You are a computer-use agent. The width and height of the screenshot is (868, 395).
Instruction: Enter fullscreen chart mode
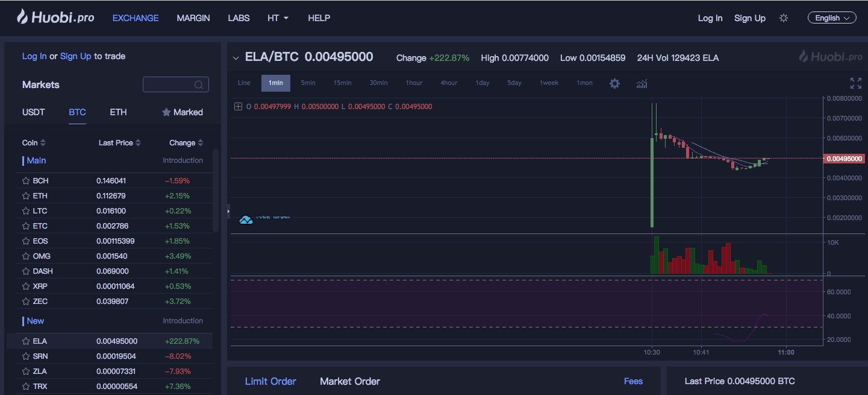(x=855, y=83)
